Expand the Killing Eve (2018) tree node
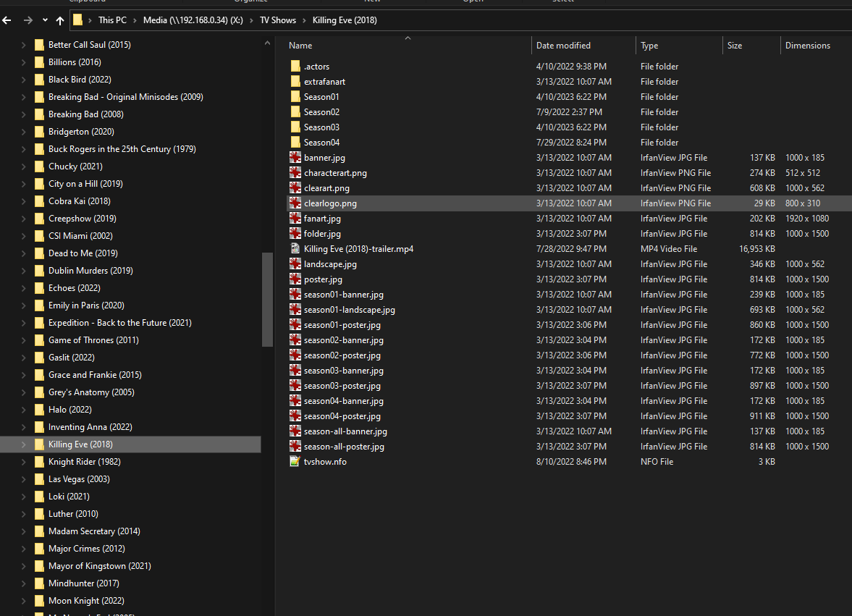Viewport: 852px width, 616px height. click(x=23, y=444)
